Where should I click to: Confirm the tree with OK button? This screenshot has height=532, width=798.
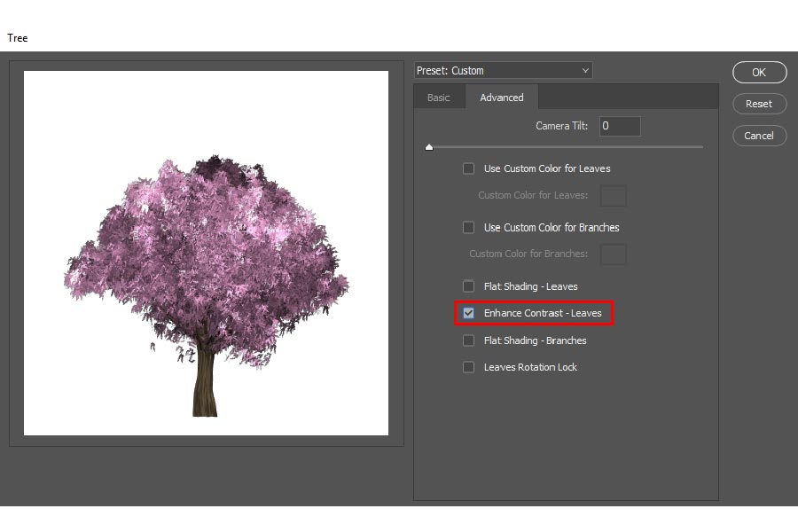(x=759, y=73)
